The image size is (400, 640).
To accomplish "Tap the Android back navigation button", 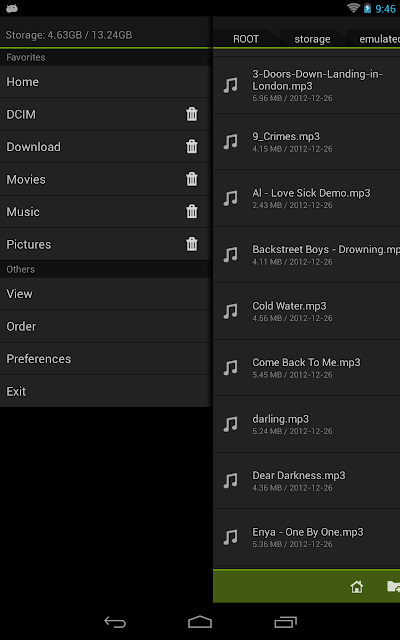I will point(115,622).
